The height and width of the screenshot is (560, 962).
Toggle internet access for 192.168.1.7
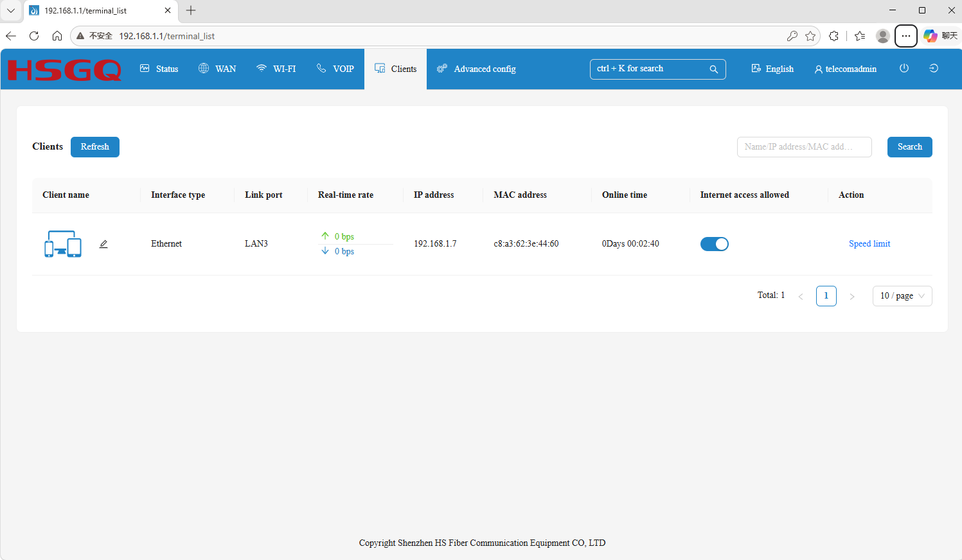click(715, 244)
